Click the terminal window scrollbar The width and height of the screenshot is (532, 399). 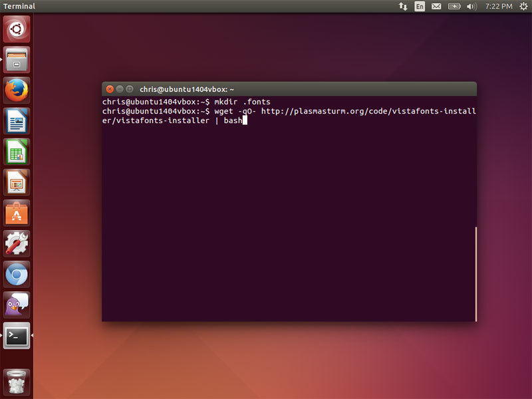tap(475, 273)
